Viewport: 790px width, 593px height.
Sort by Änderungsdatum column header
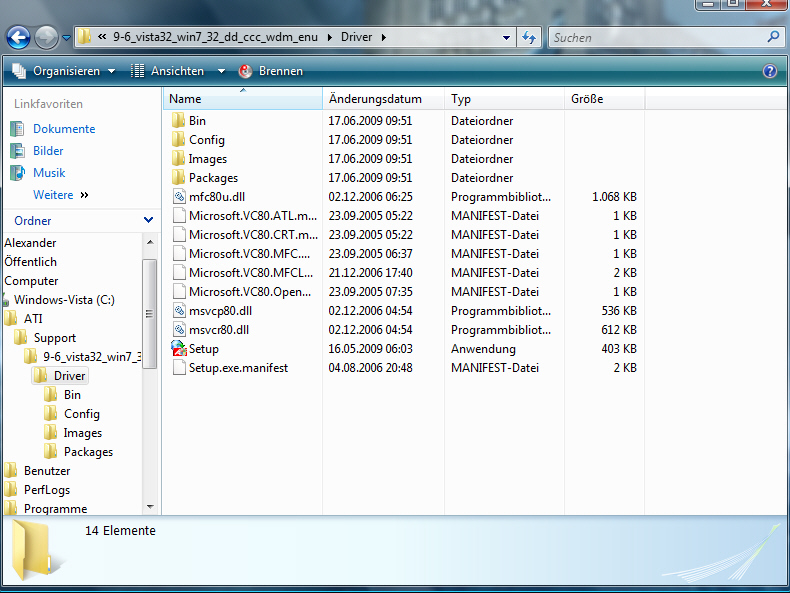tap(383, 99)
